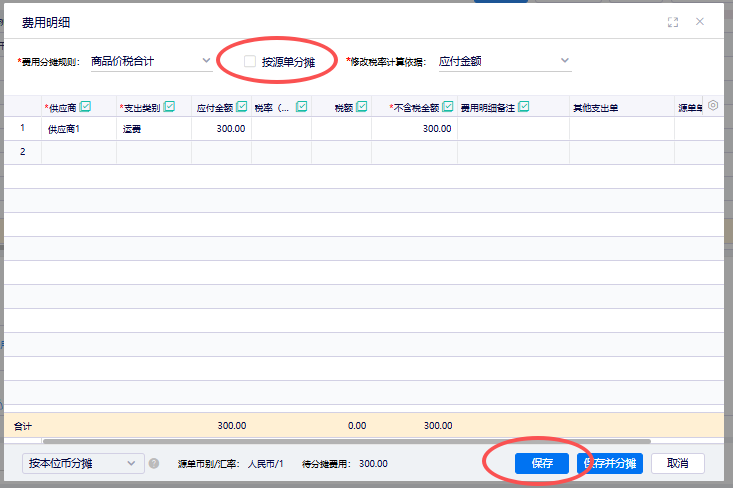Click the 不含税金额 column edit icon

(x=446, y=107)
